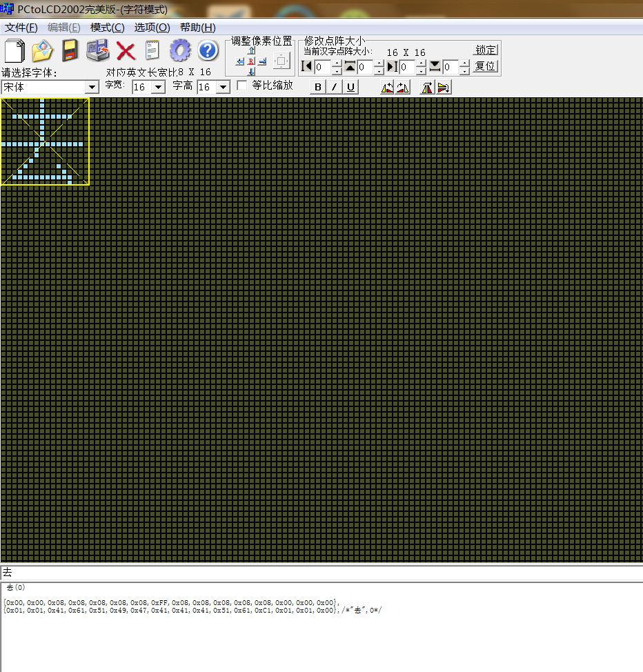Click the right-edge matrix resize icon
The height and width of the screenshot is (672, 643).
393,66
